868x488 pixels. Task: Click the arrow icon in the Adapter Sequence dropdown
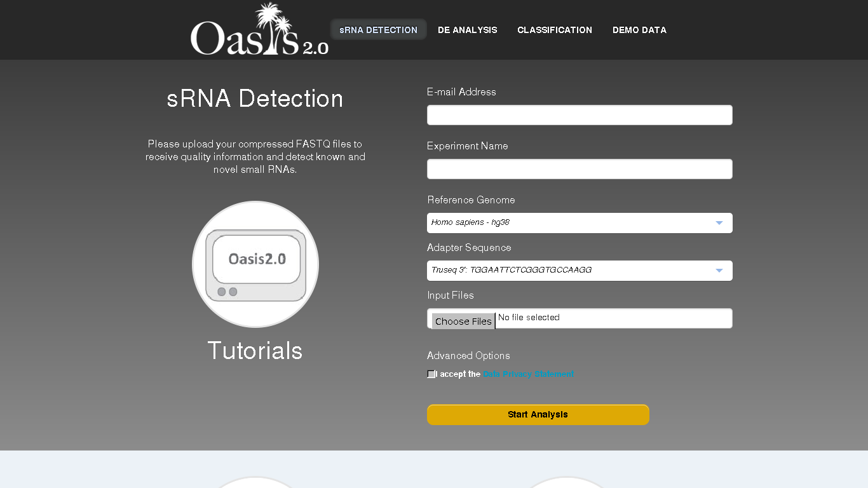tap(719, 271)
